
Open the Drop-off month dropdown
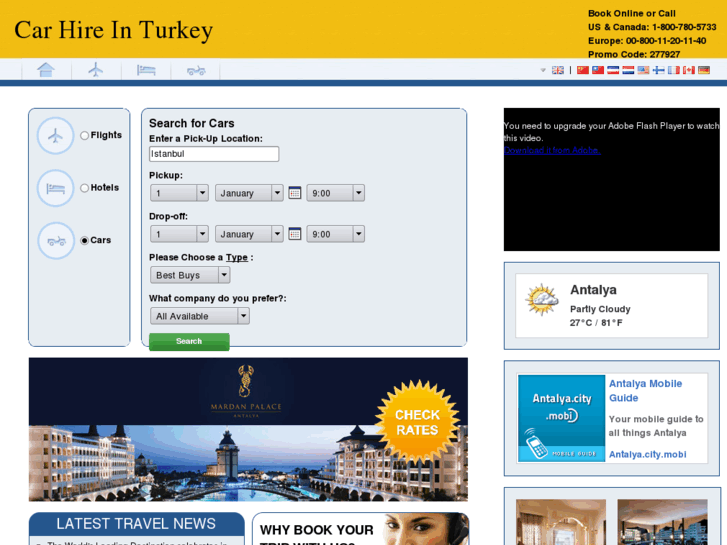[x=249, y=234]
